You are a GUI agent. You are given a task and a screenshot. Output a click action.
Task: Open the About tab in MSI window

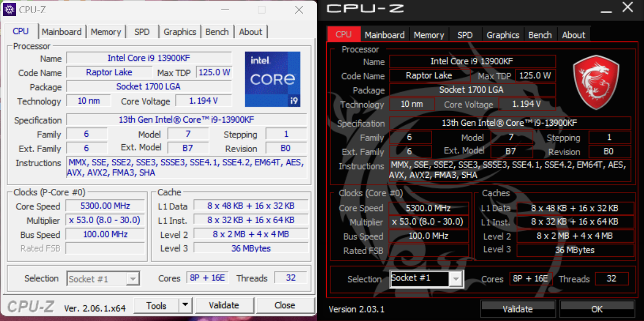(x=573, y=35)
